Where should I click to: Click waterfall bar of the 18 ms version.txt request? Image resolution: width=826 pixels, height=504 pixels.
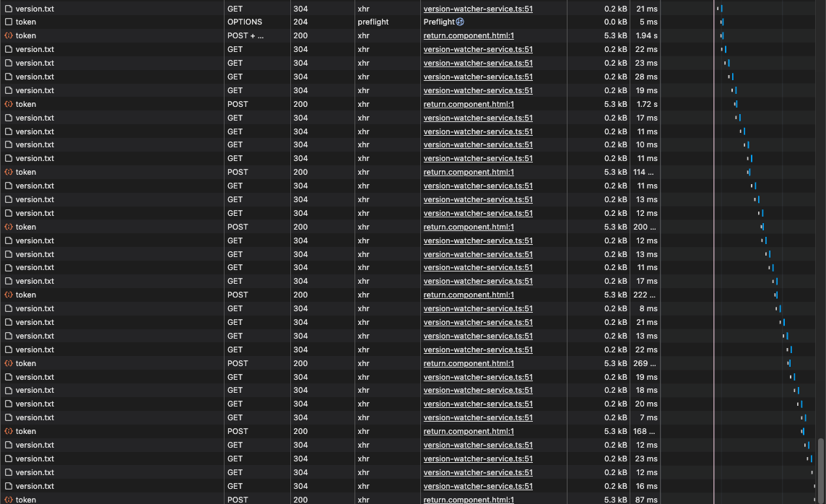796,390
